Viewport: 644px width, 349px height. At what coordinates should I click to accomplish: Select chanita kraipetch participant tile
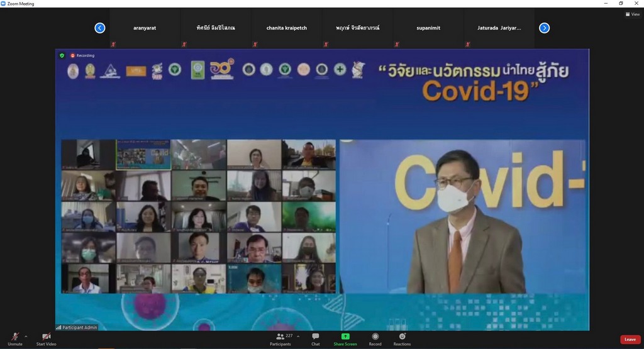pyautogui.click(x=287, y=28)
